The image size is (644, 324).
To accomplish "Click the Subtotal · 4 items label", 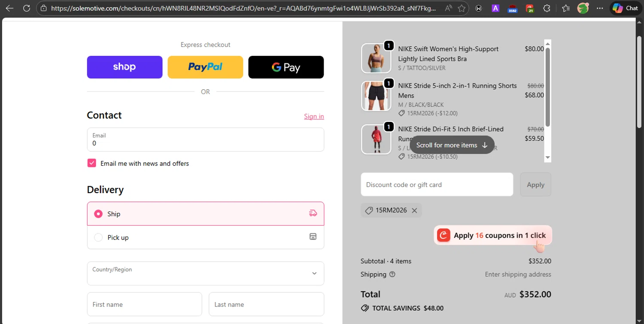I will coord(386,261).
